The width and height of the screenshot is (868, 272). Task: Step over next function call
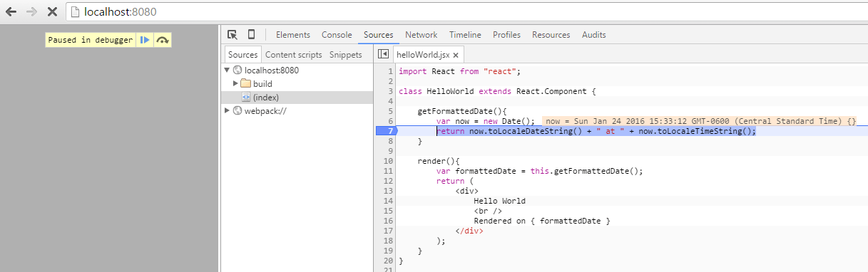coord(163,40)
